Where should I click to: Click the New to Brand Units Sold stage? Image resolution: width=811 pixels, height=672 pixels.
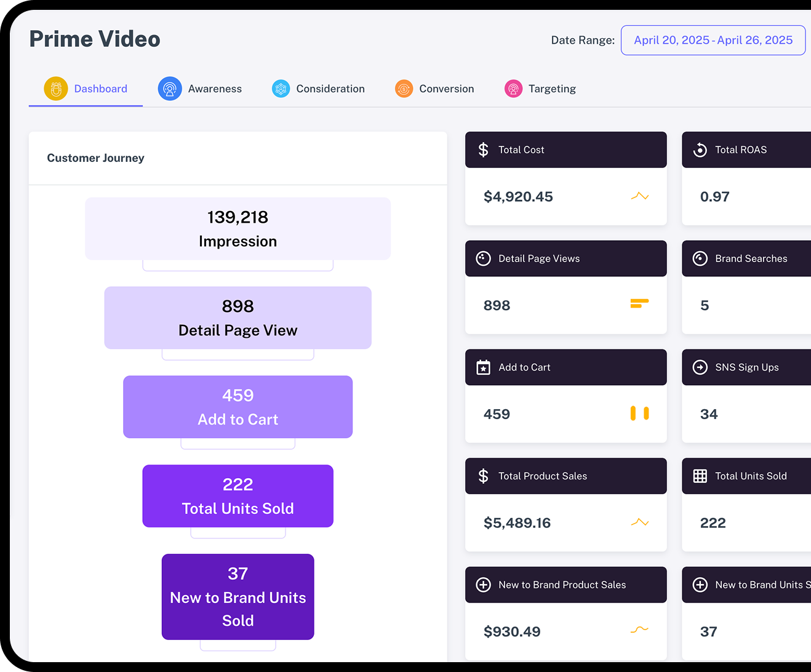(x=238, y=597)
